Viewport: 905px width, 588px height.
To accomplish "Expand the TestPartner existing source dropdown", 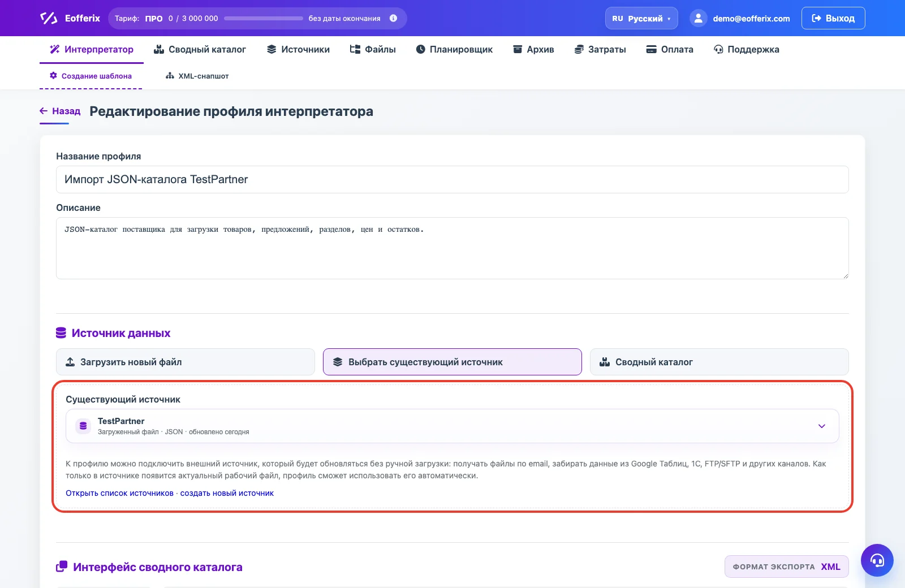I will (453, 426).
